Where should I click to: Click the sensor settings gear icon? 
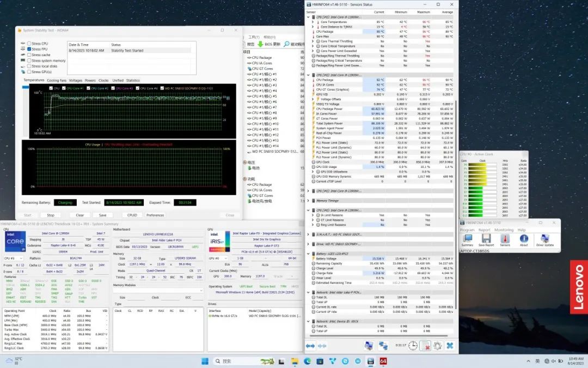coord(437,346)
